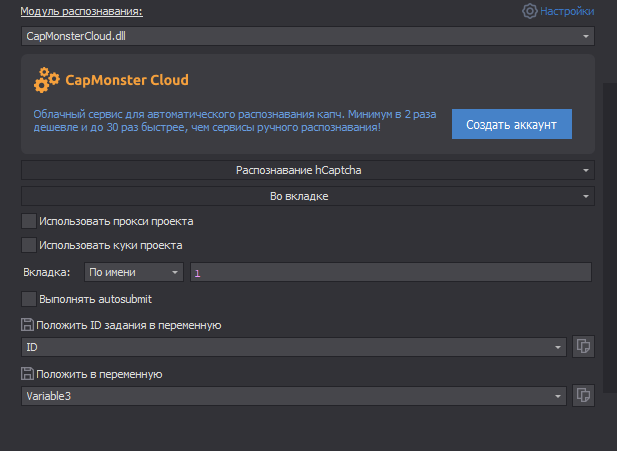Click the tab name input field

[x=391, y=272]
